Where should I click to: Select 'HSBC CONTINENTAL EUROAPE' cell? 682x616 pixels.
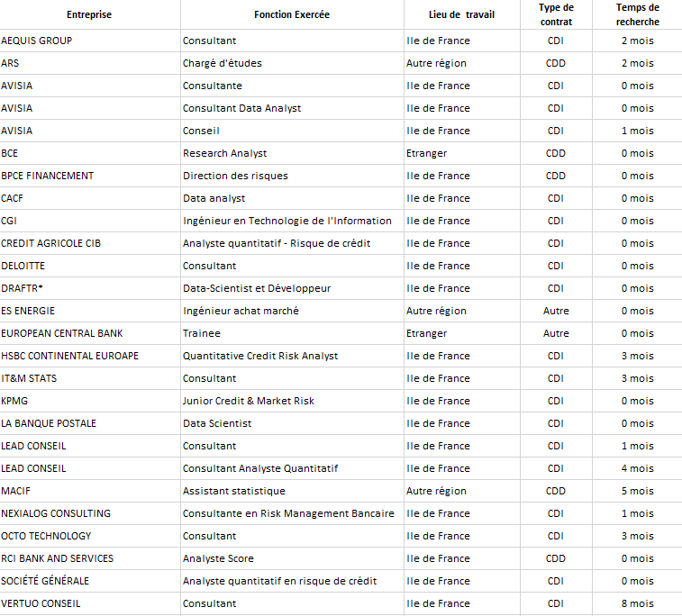pyautogui.click(x=90, y=356)
